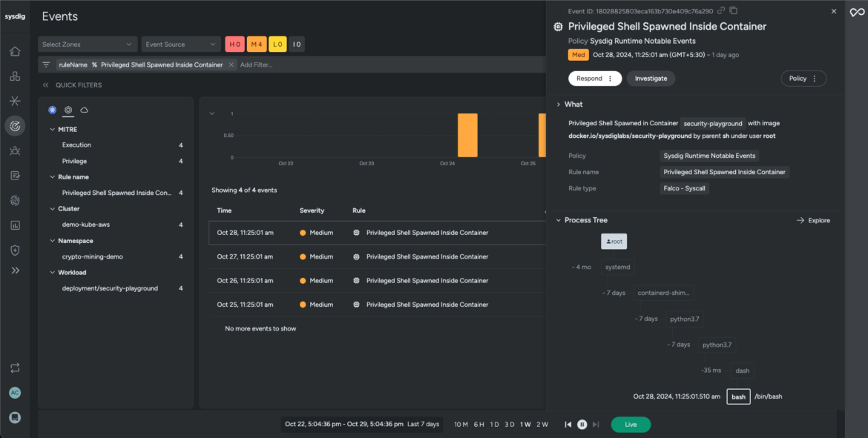Copy event link with the chain icon
This screenshot has width=868, height=438.
tap(721, 10)
